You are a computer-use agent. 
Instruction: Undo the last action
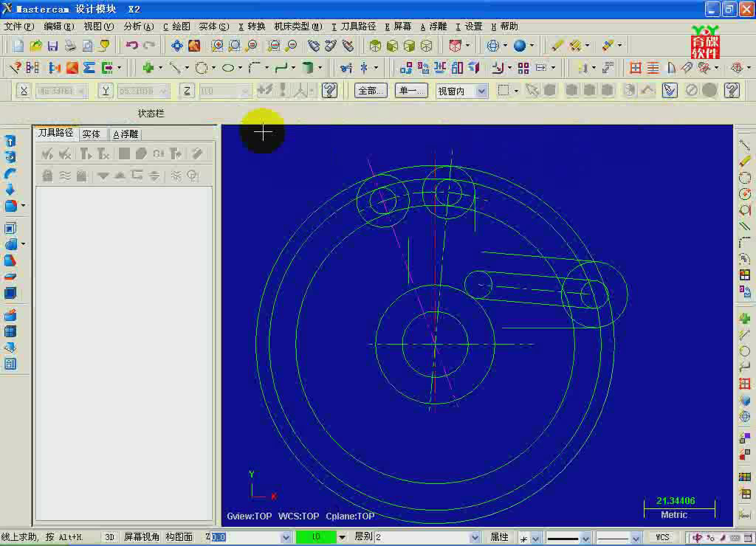pyautogui.click(x=131, y=46)
